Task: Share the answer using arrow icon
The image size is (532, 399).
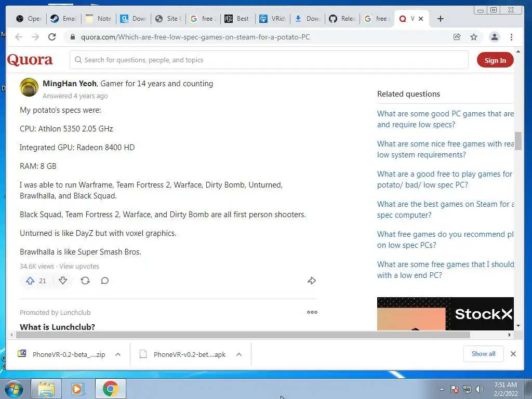Action: coord(312,281)
